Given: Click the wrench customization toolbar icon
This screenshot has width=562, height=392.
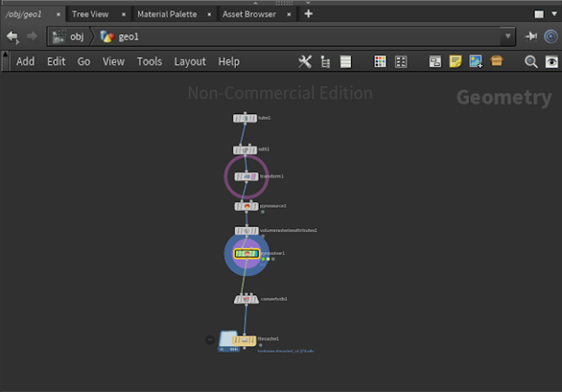Looking at the screenshot, I should tap(304, 62).
